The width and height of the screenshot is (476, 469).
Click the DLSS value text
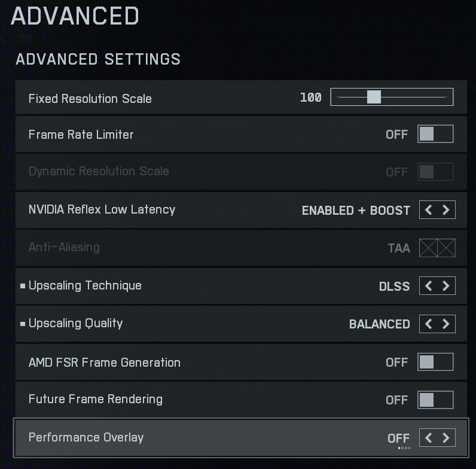(x=394, y=287)
